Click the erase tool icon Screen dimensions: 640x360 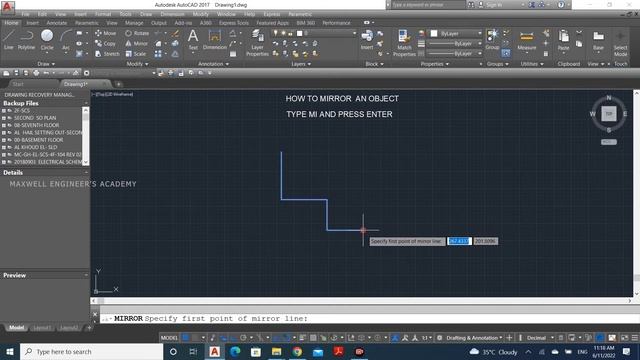pyautogui.click(x=175, y=33)
